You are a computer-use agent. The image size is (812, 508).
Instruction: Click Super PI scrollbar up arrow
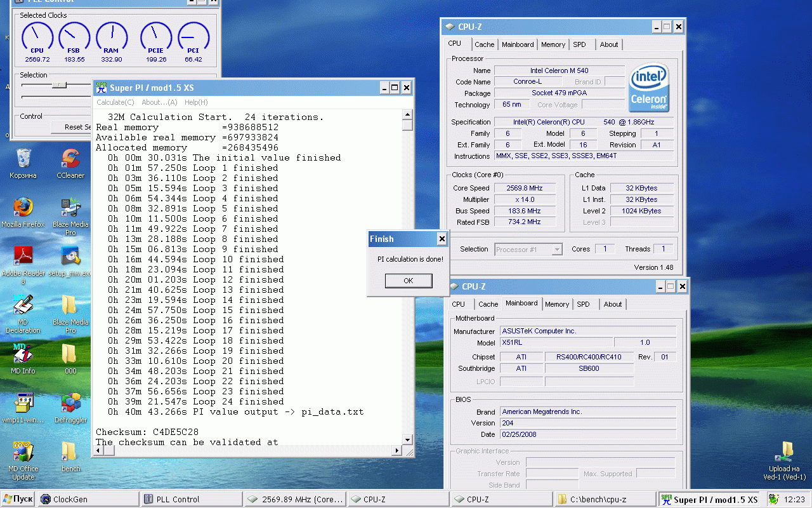click(407, 115)
